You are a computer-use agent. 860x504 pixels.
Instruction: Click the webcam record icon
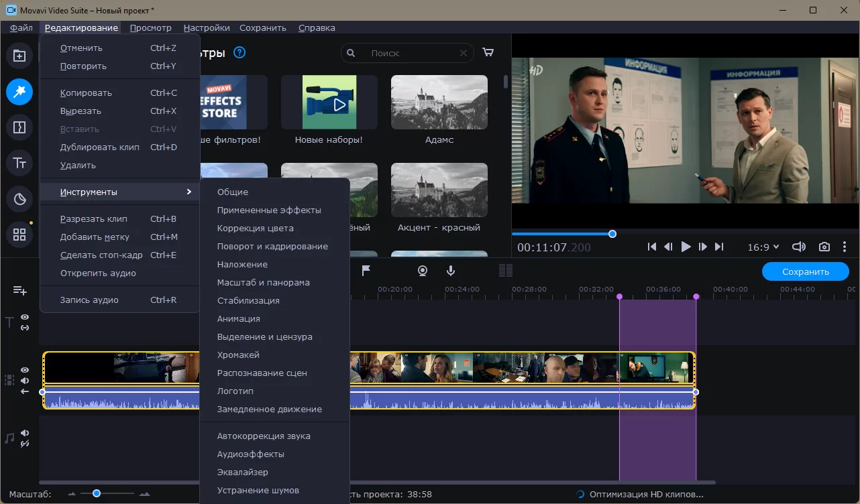coord(423,271)
